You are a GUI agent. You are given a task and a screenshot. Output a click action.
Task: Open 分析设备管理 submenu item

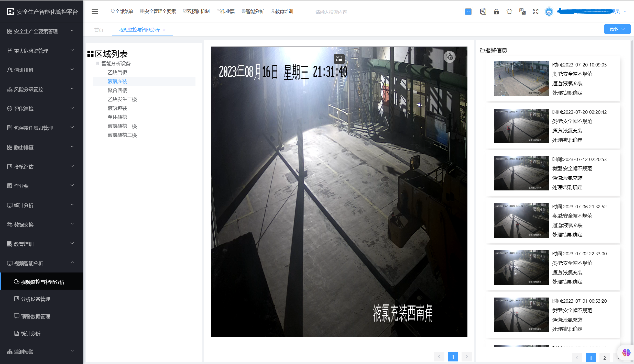point(41,299)
